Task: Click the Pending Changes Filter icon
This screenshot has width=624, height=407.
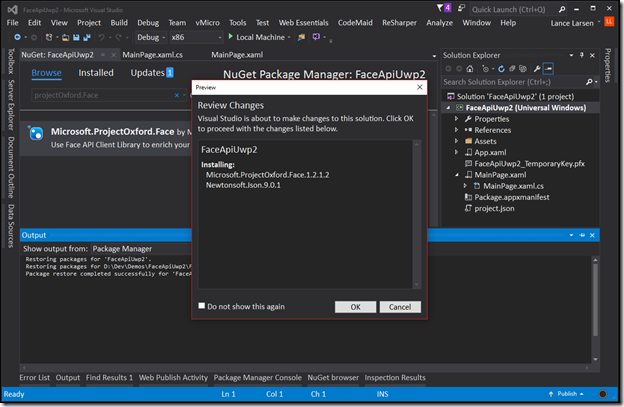Action: (485, 69)
